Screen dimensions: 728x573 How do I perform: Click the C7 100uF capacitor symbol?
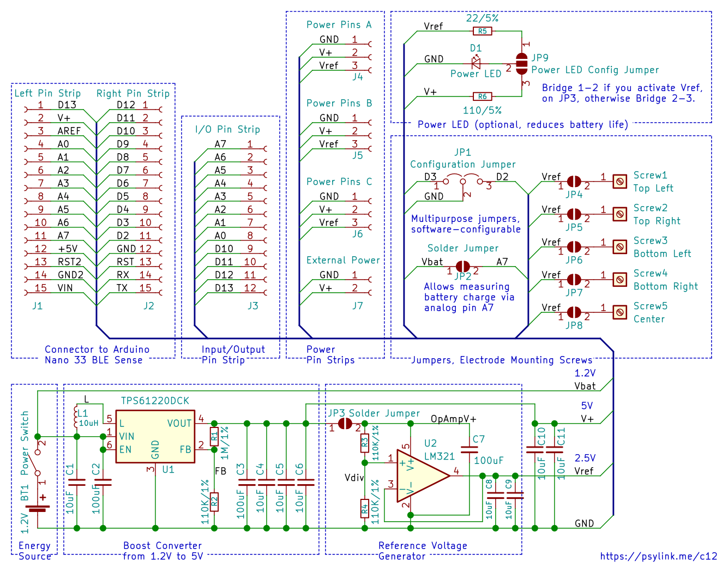pos(469,450)
